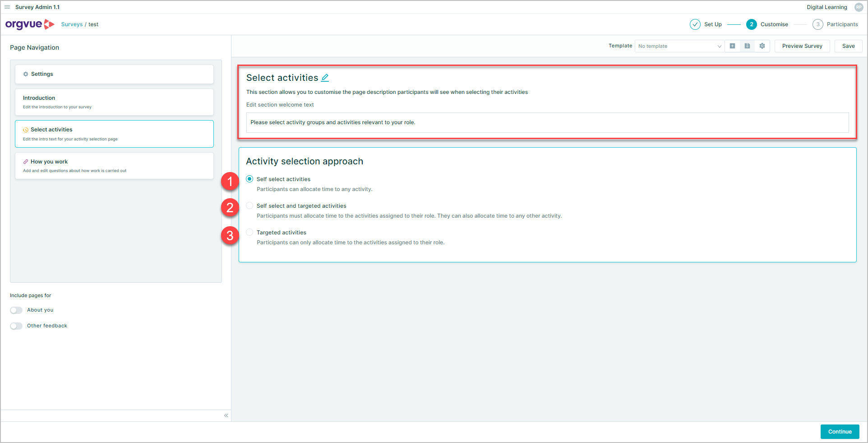Go to the How you work page
This screenshot has height=443, width=868.
pyautogui.click(x=114, y=166)
